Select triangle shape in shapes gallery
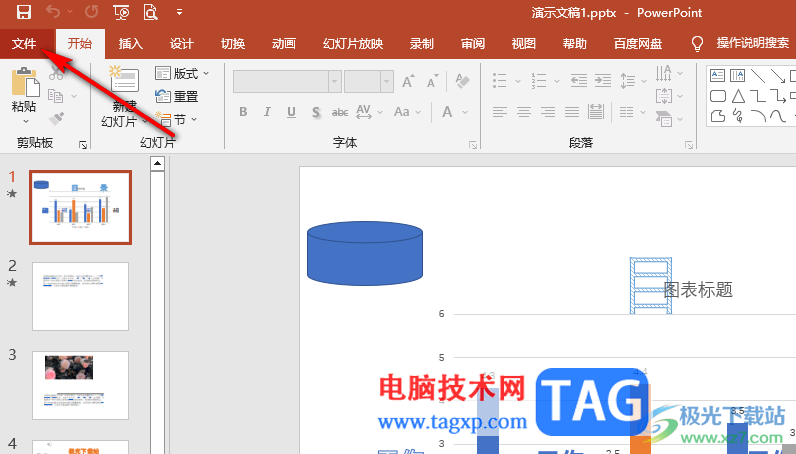 point(738,96)
